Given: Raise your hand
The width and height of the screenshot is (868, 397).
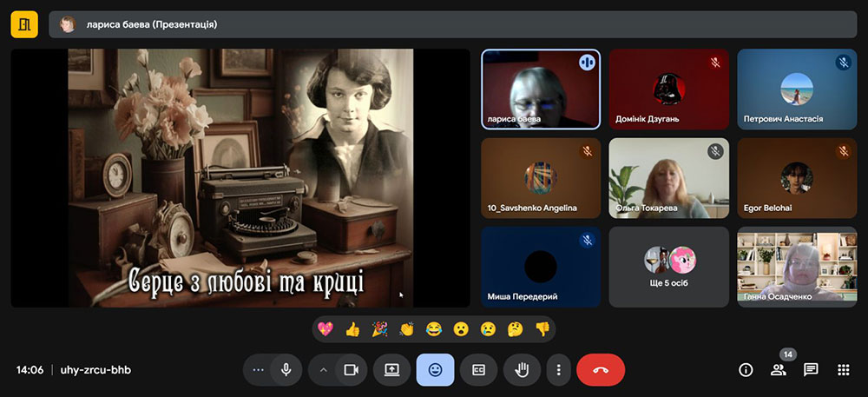Looking at the screenshot, I should point(522,369).
